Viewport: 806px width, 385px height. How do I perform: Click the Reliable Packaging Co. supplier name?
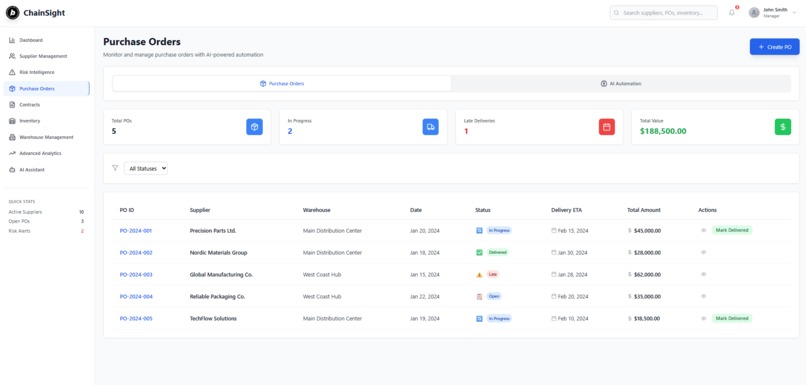coord(217,297)
